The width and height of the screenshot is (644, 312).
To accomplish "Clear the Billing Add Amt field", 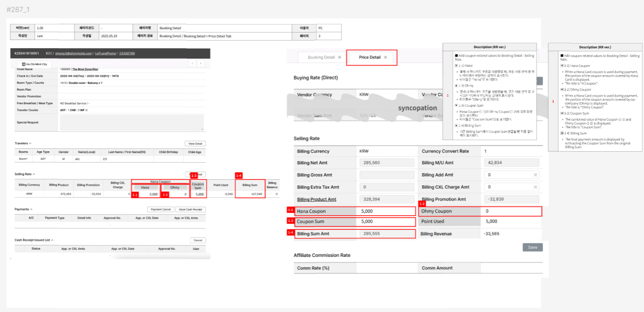I will [x=535, y=175].
